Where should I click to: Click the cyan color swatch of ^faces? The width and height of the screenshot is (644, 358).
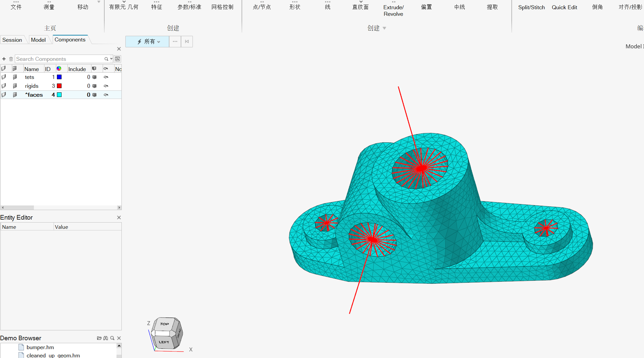click(59, 95)
